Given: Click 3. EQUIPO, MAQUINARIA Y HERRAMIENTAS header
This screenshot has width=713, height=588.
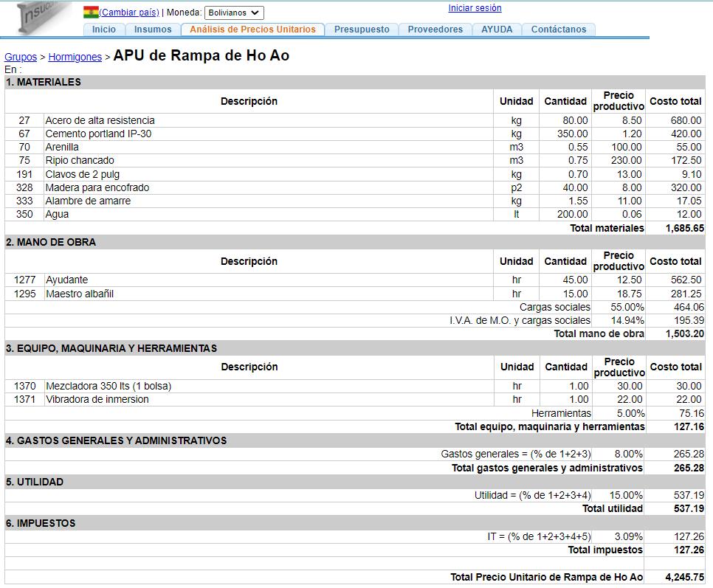Looking at the screenshot, I should click(x=355, y=348).
